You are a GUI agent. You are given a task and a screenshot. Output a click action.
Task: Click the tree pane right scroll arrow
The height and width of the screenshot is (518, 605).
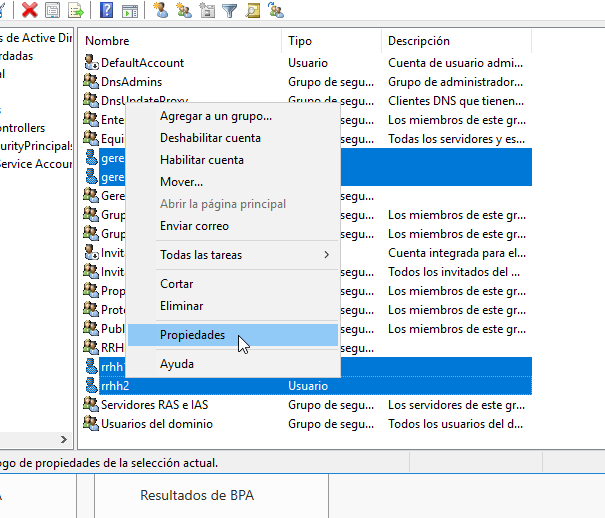tap(64, 439)
